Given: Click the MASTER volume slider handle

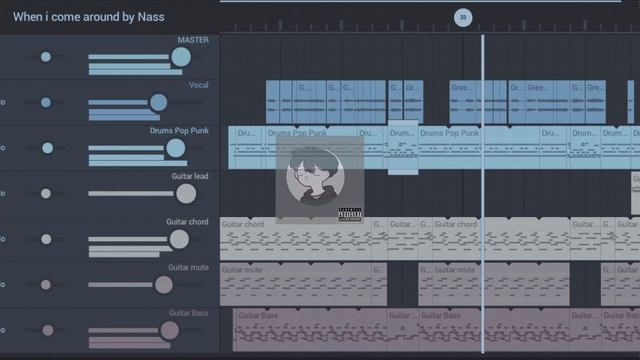Looking at the screenshot, I should pos(181,57).
